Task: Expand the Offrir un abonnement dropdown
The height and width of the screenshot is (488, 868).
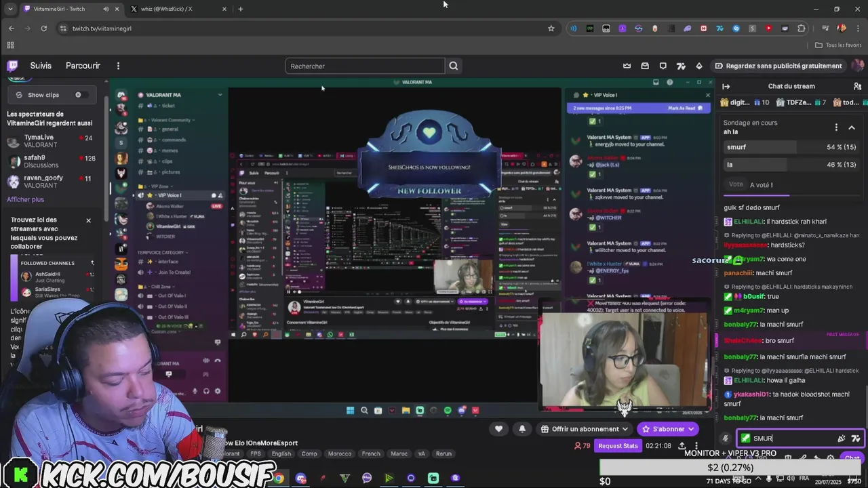Action: [x=624, y=429]
